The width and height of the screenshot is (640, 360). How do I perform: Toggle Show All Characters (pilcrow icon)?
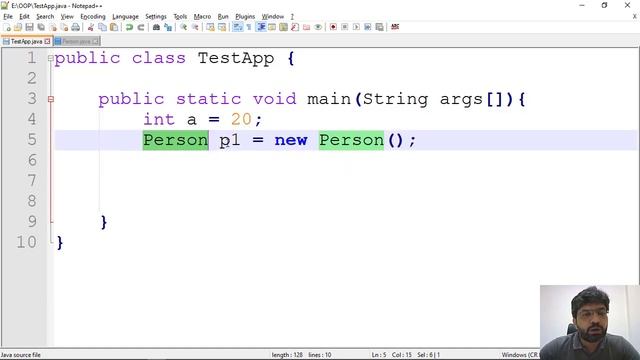(249, 27)
